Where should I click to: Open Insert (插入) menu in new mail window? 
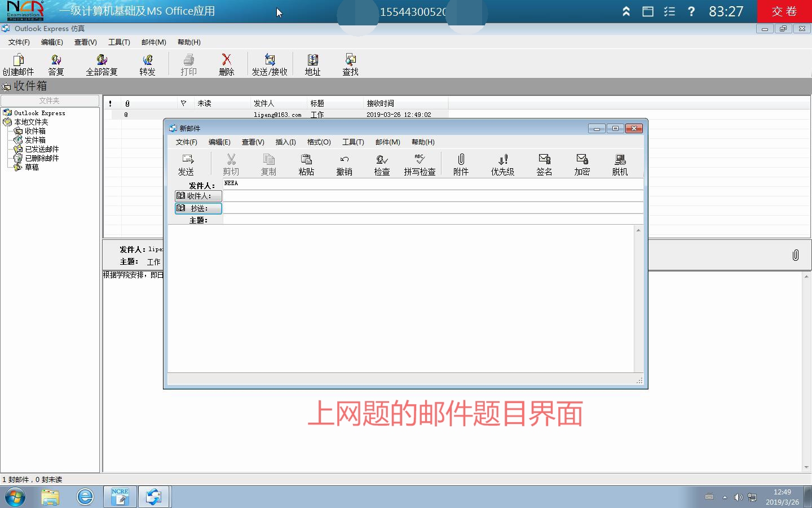coord(285,142)
